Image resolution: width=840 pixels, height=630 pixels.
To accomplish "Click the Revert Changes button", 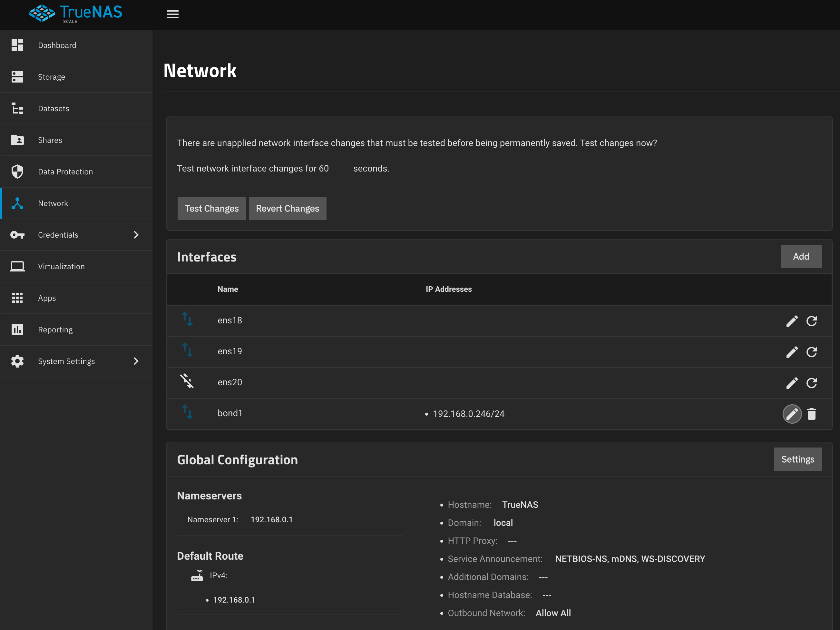I will coord(288,208).
